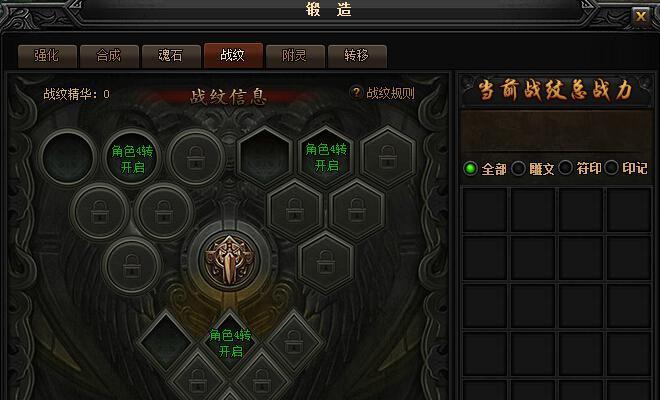The width and height of the screenshot is (660, 400).
Task: Select the 全部 radio filter
Action: click(470, 168)
